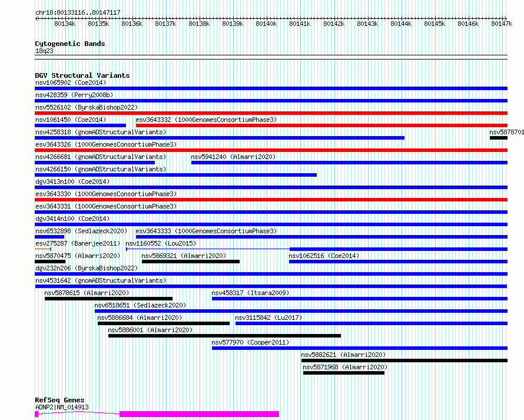The height and width of the screenshot is (420, 524).
Task: Select the black bar under nsv5886001
Action: click(224, 336)
